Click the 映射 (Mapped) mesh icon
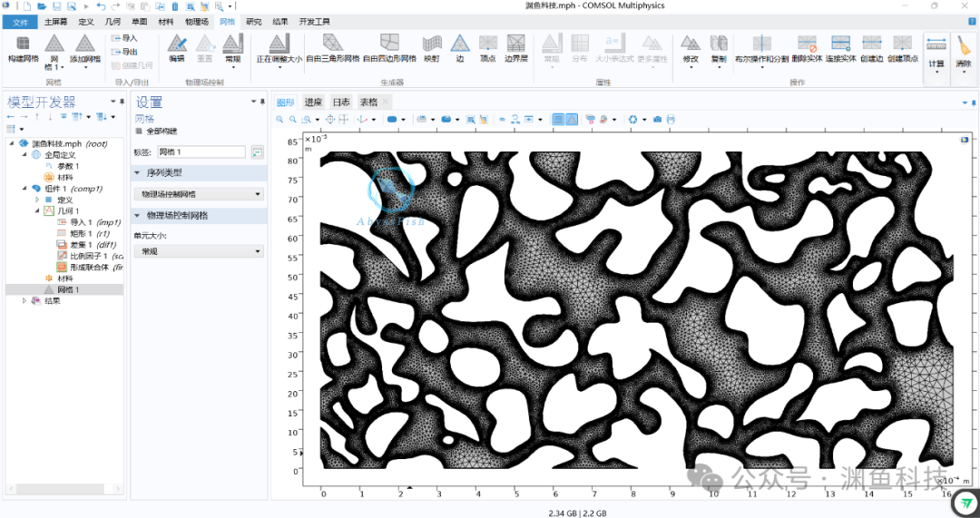Screen dimensions: 980x518 tap(431, 49)
